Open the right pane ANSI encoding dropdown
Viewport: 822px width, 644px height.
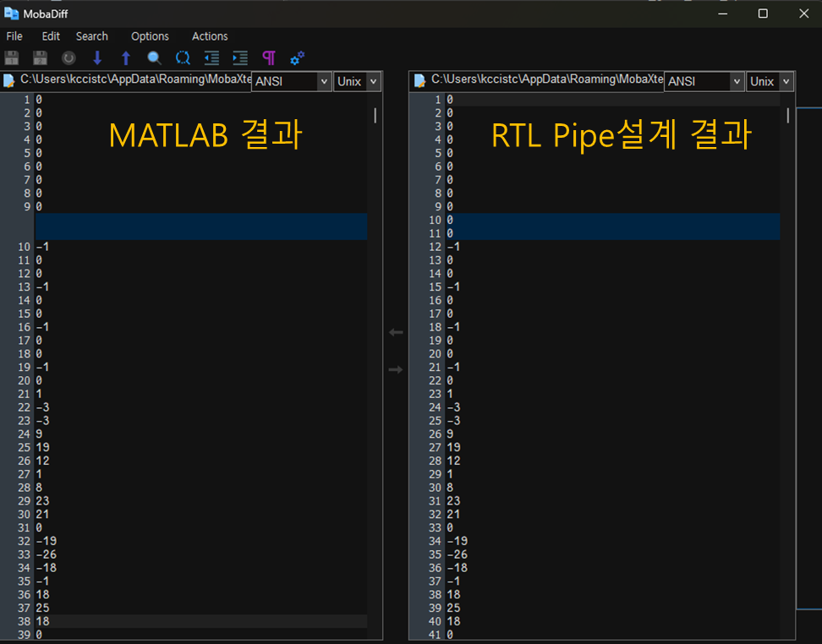(736, 82)
